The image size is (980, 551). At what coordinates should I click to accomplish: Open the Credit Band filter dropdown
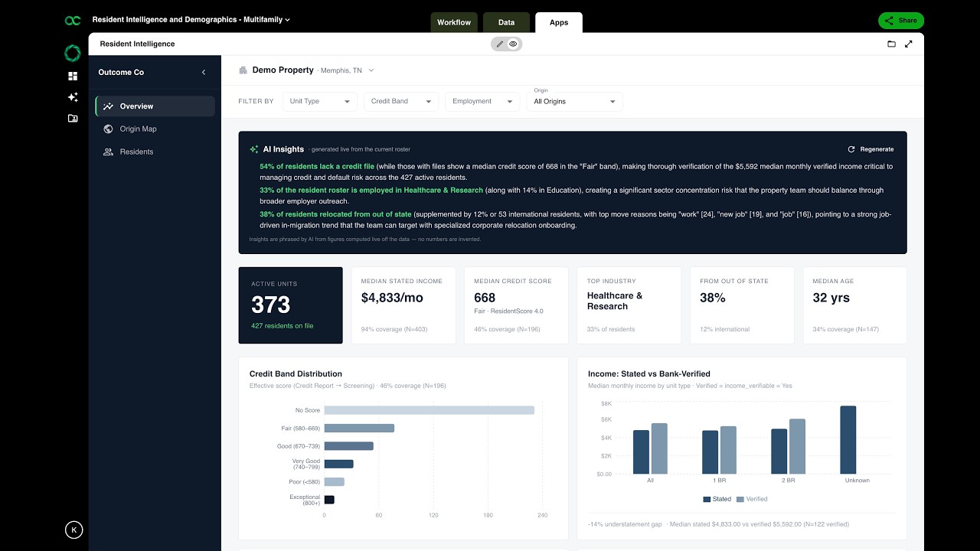[x=401, y=101]
